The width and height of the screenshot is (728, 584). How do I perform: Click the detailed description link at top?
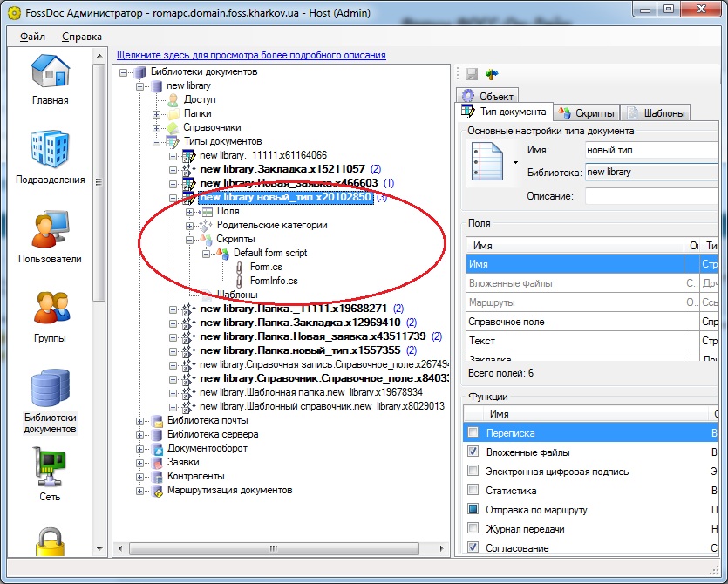[x=251, y=55]
